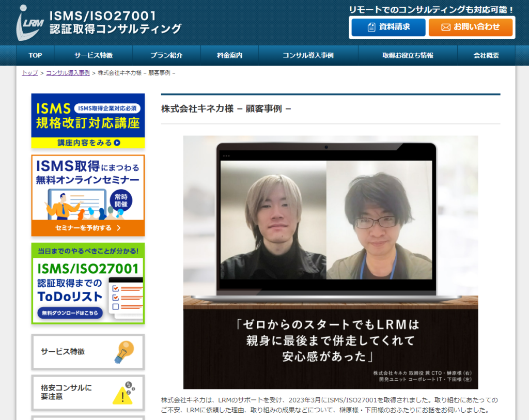Open 取得お役立ち情報 navigation item
529x420 pixels.
tap(408, 55)
